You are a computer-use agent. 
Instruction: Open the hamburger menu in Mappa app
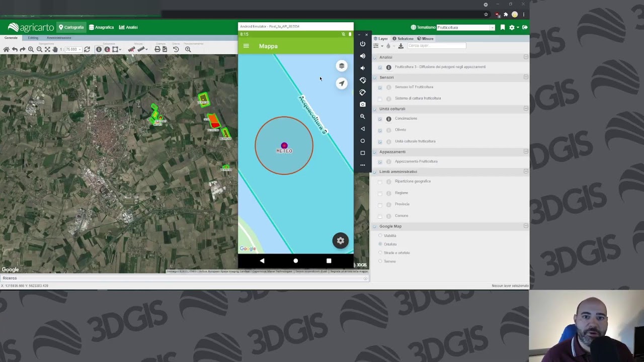[246, 46]
